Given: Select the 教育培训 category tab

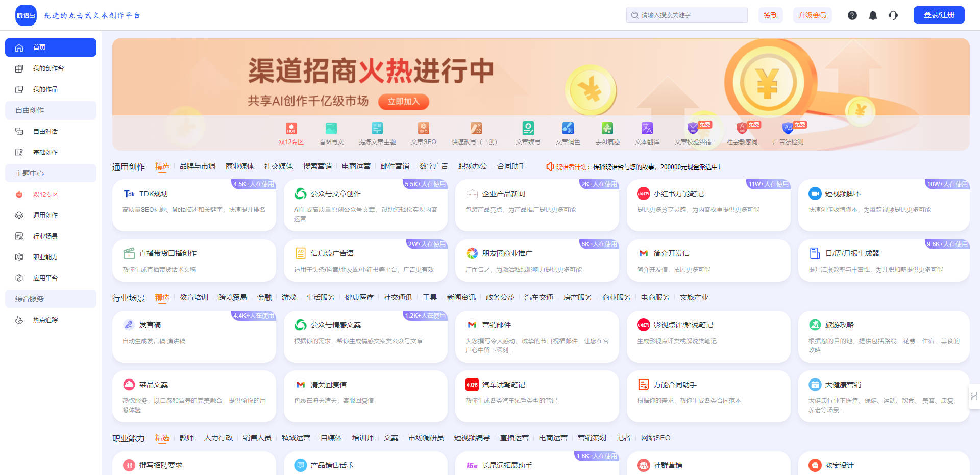Looking at the screenshot, I should click(194, 297).
